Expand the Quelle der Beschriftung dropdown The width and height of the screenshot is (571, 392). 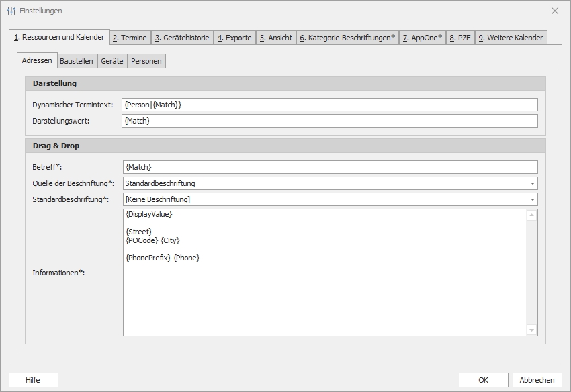[x=532, y=183]
